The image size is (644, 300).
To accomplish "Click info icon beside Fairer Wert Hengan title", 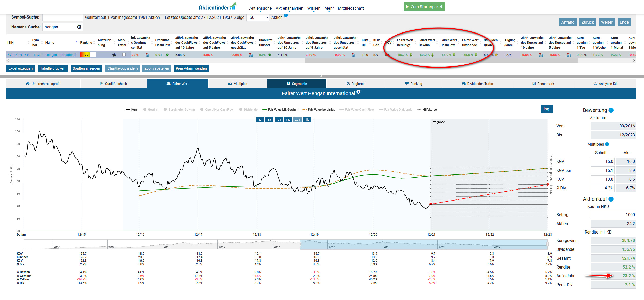I will (x=358, y=92).
